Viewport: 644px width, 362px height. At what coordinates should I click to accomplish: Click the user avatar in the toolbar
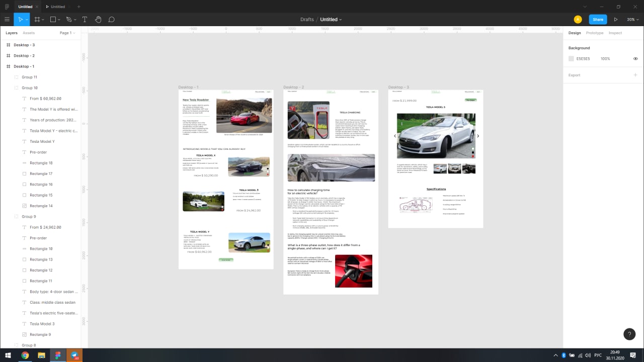coord(578,20)
